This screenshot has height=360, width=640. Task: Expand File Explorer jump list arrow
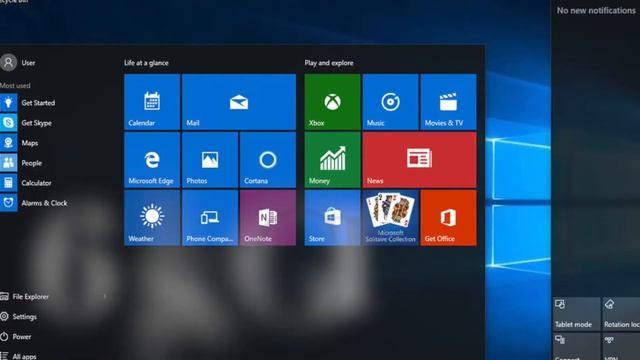105,297
